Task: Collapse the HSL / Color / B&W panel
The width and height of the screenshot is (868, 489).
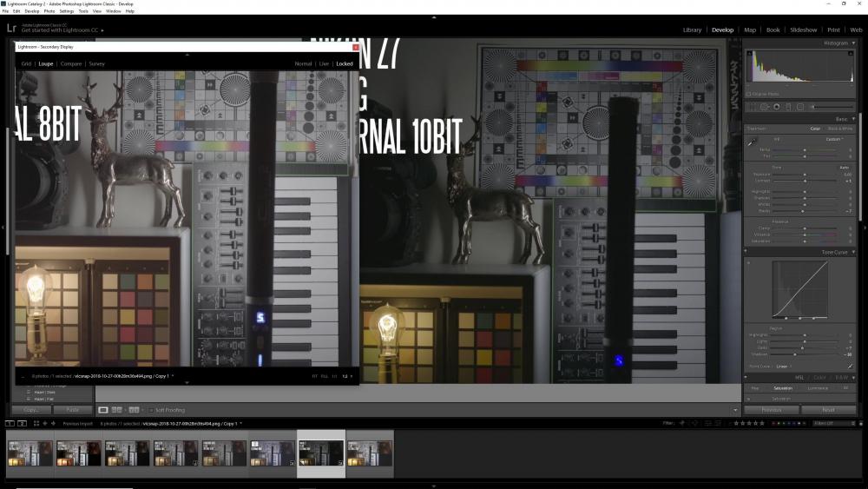Action: (x=853, y=378)
